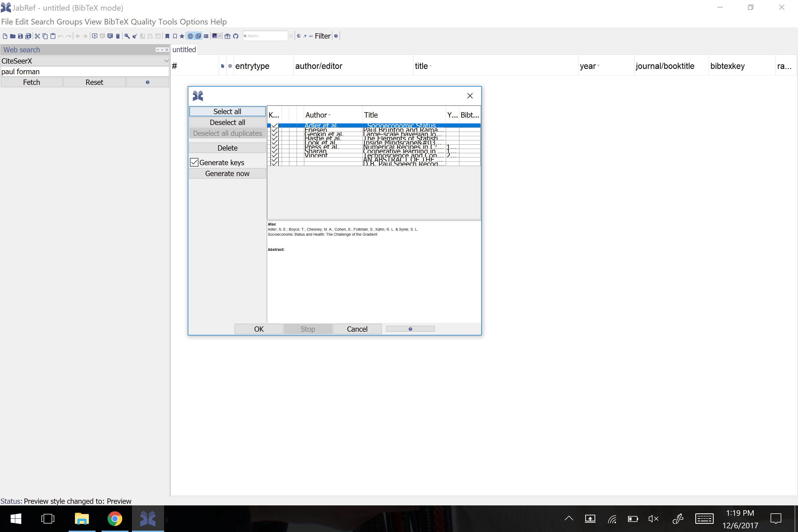Click the New BibTeX entry icon

95,36
